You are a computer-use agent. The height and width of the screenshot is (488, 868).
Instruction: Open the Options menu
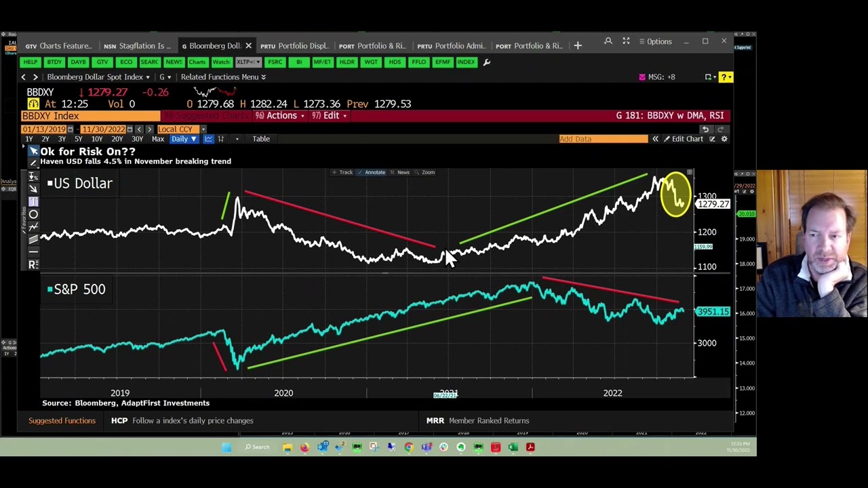(654, 41)
